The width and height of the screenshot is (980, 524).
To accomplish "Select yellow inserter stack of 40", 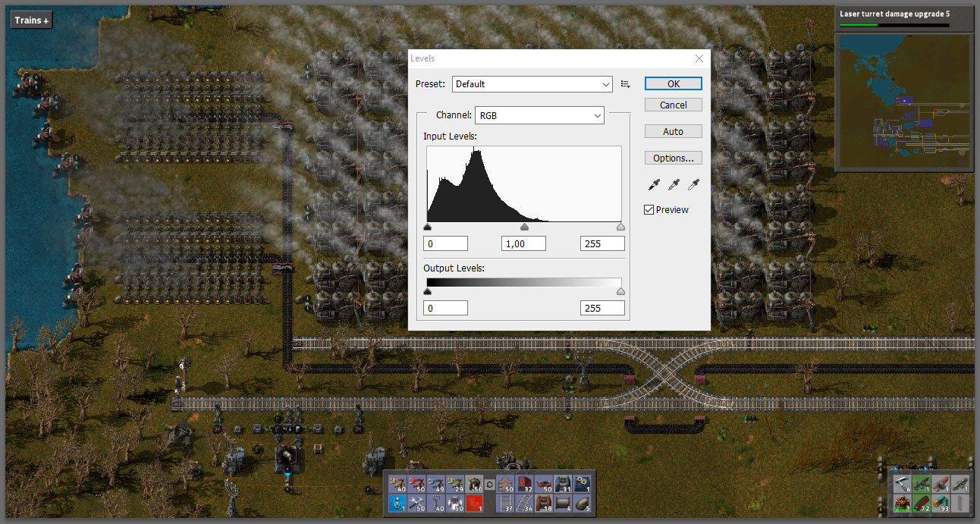I will point(397,483).
